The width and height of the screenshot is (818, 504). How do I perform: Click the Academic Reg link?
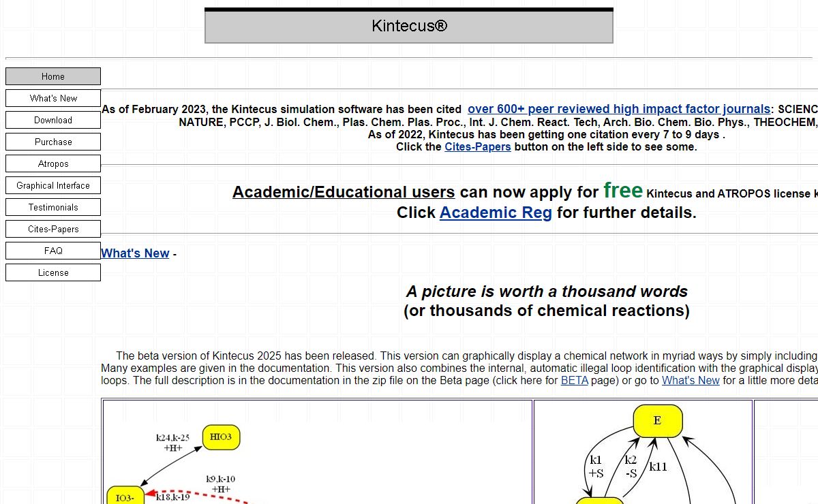[x=496, y=212]
